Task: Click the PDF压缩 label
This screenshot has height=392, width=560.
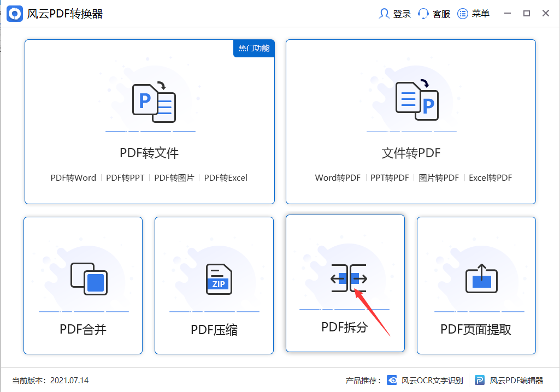Action: pyautogui.click(x=214, y=330)
